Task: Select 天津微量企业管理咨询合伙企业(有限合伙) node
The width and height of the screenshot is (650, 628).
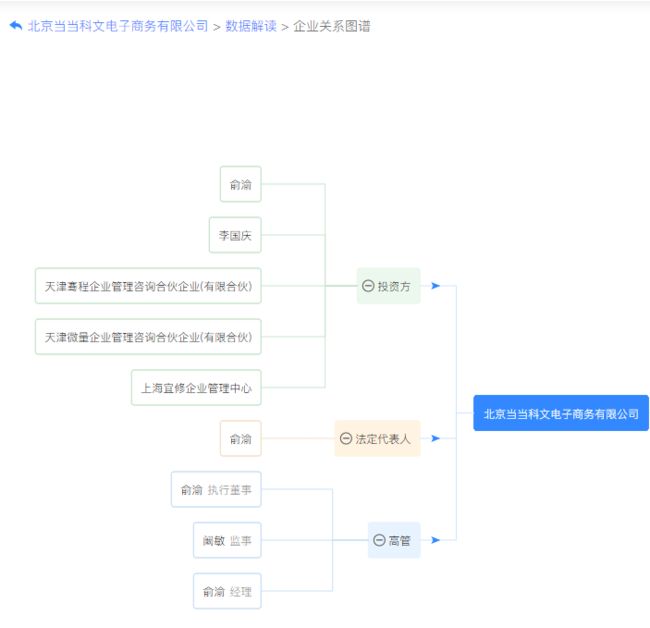Action: pos(148,337)
